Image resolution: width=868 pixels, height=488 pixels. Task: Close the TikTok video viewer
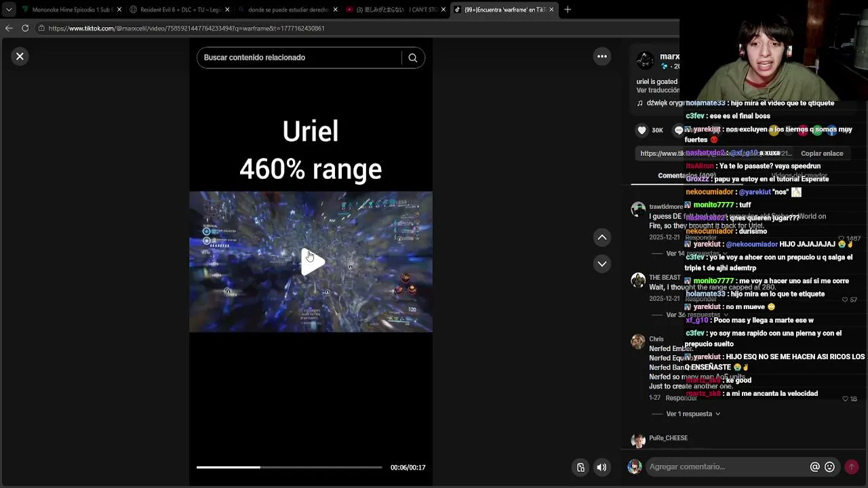coord(20,56)
